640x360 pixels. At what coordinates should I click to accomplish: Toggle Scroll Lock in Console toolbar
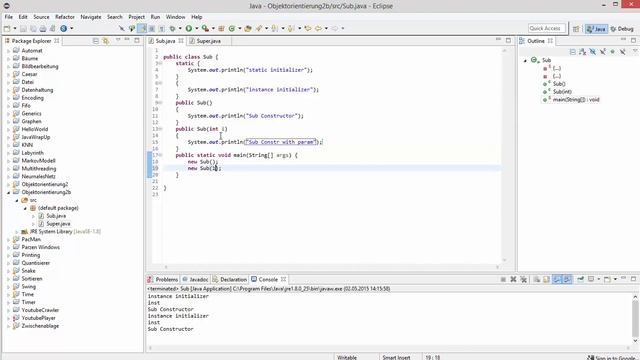(x=547, y=279)
